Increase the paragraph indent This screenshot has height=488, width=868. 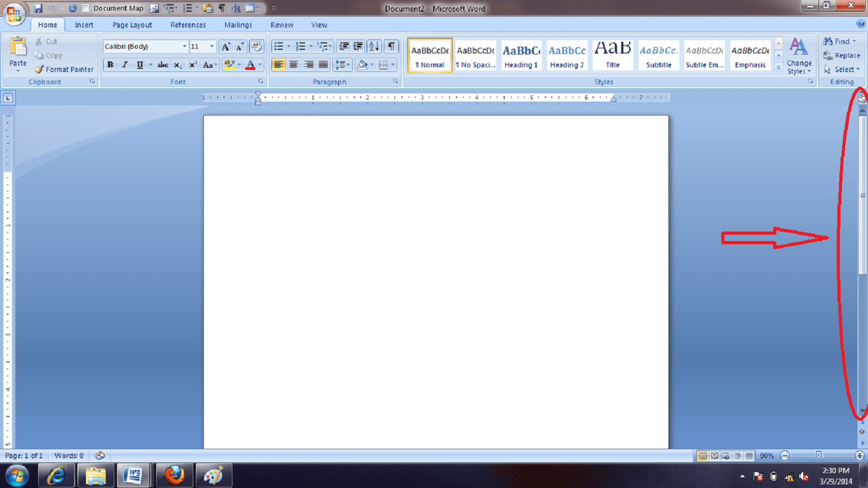tap(358, 47)
